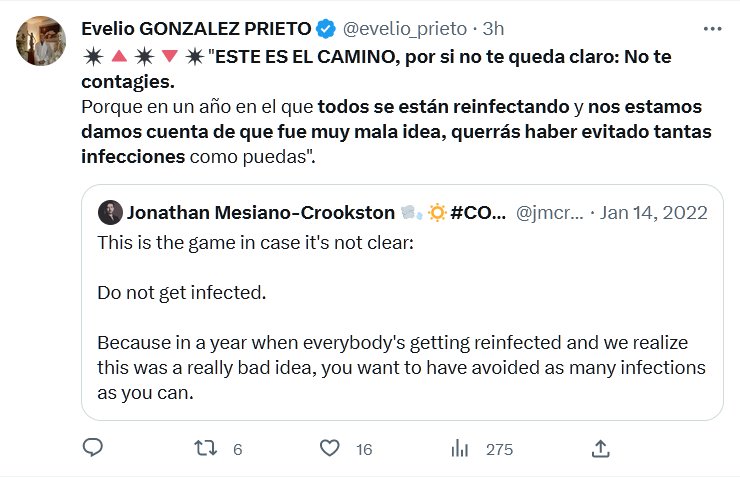Screen dimensions: 740x478
Task: Click the reply speech bubble icon
Action: (93, 449)
